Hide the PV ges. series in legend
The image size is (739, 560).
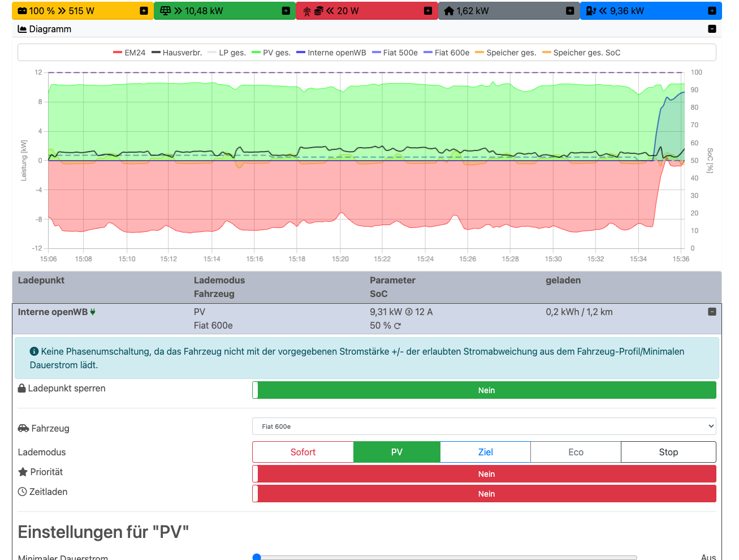tap(271, 53)
